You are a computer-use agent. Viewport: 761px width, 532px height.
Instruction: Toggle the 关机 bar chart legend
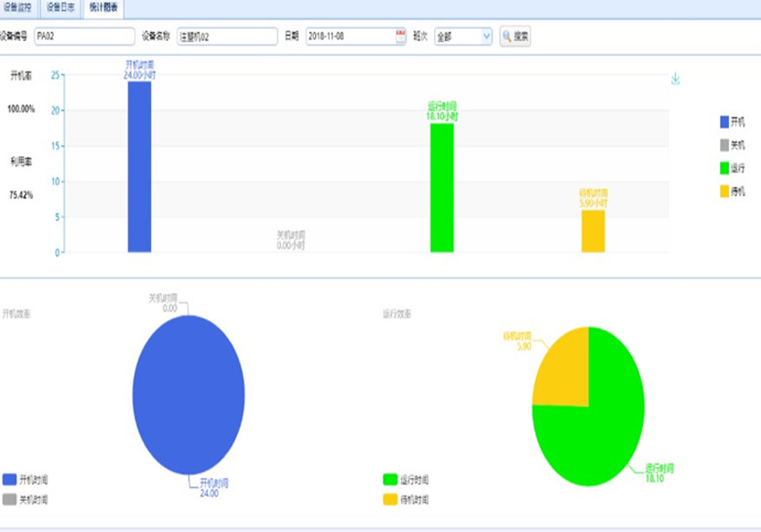[731, 144]
